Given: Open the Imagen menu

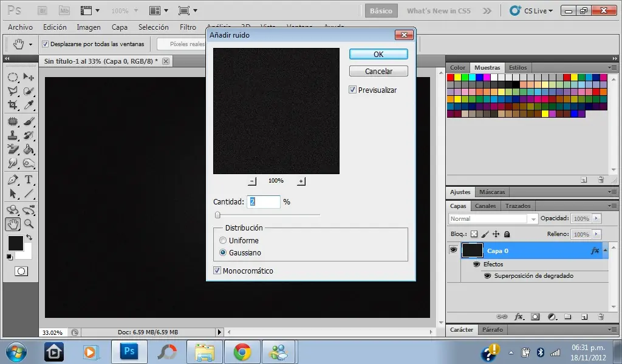Looking at the screenshot, I should coord(89,27).
